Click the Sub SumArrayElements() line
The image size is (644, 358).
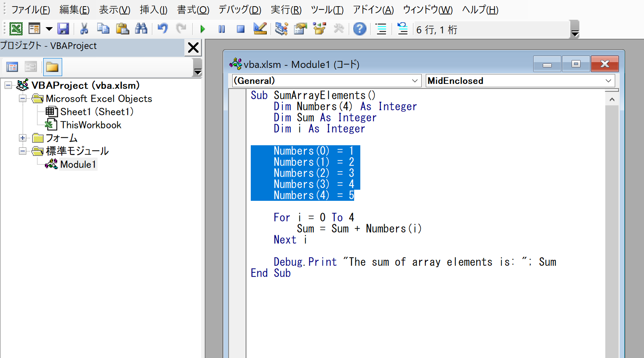pyautogui.click(x=313, y=95)
